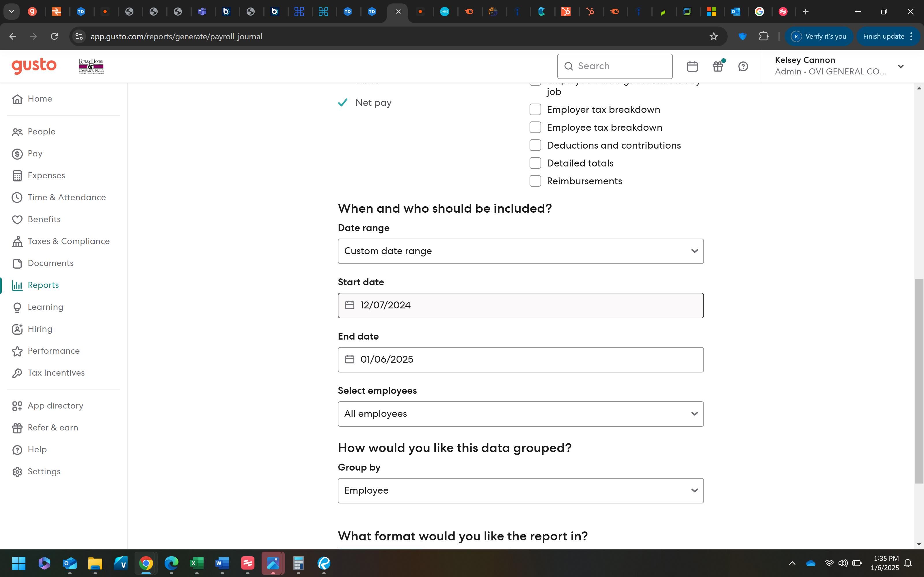Screen dimensions: 924x577
Task: Open the Group by Employee dropdown
Action: point(520,491)
